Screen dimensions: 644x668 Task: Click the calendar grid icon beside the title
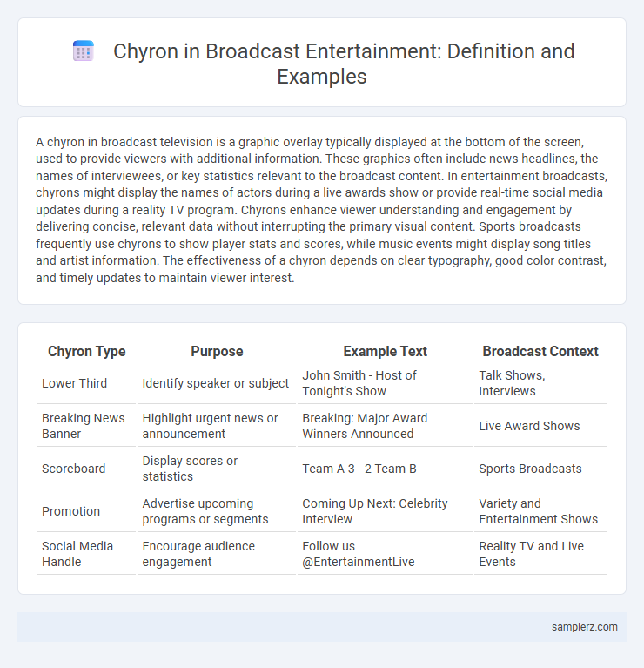pyautogui.click(x=83, y=51)
